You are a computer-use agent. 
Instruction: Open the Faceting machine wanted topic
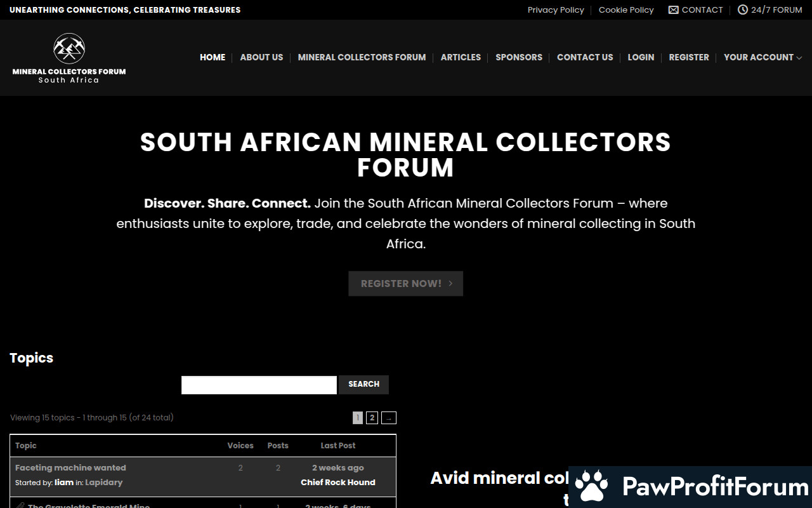[x=70, y=468]
